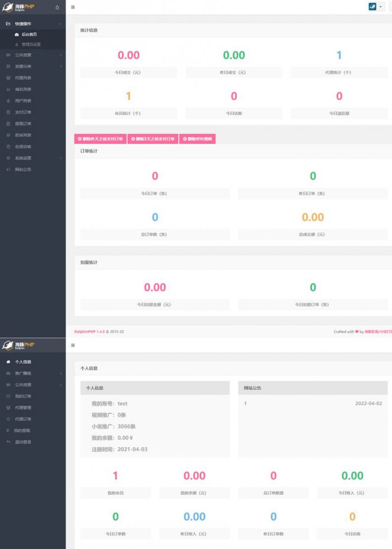Click the 我的提现 yen icon
This screenshot has height=549, width=392.
[8, 431]
